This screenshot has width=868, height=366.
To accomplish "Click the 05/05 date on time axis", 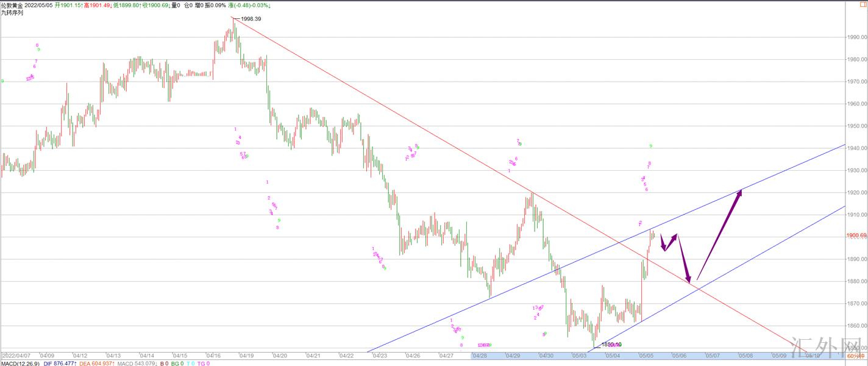I will (646, 355).
